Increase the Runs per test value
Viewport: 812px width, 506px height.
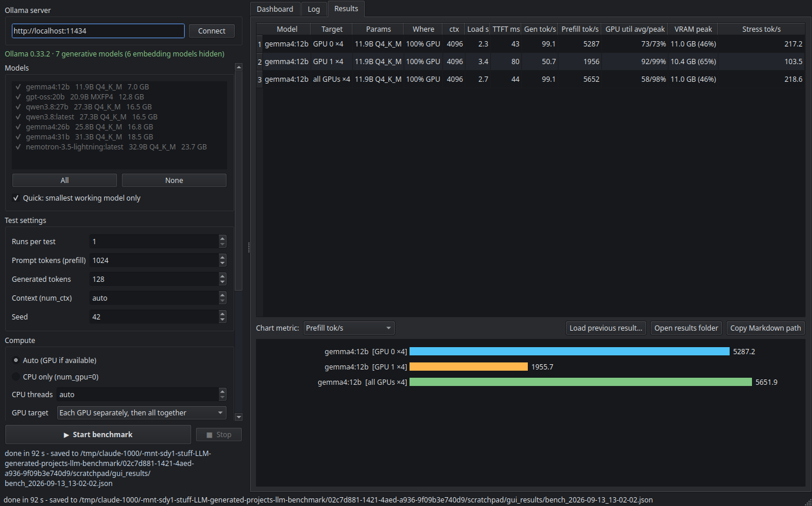222,238
